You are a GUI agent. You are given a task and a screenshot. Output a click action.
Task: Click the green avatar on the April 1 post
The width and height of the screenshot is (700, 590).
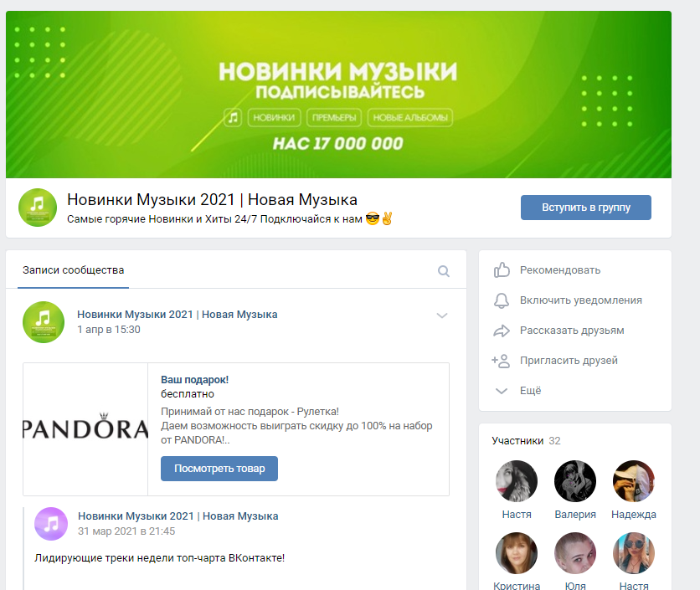click(43, 320)
